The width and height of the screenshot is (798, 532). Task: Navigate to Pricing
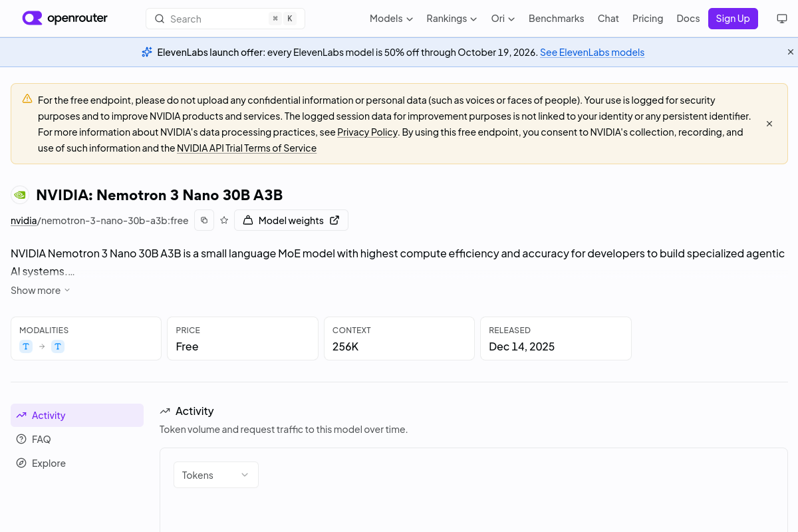point(648,19)
